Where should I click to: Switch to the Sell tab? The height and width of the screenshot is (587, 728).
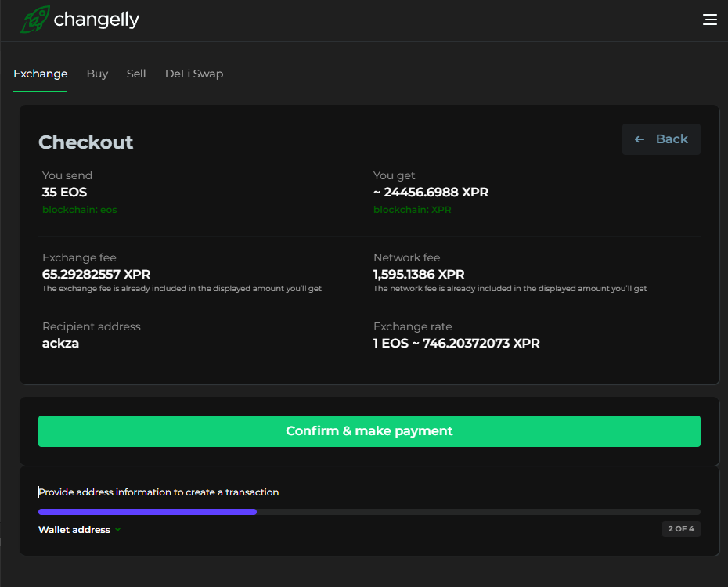(136, 74)
